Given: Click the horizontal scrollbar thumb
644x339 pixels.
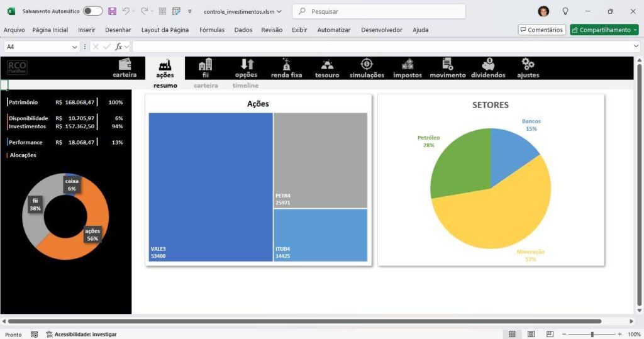Looking at the screenshot, I should 304,321.
